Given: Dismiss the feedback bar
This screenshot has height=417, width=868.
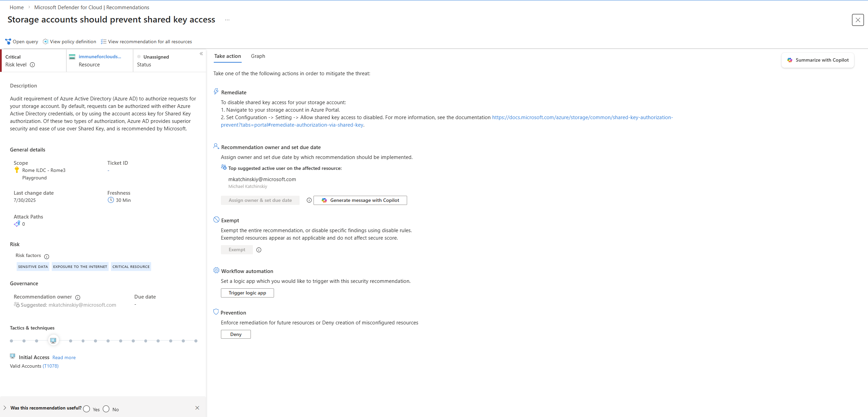Looking at the screenshot, I should coord(197,408).
